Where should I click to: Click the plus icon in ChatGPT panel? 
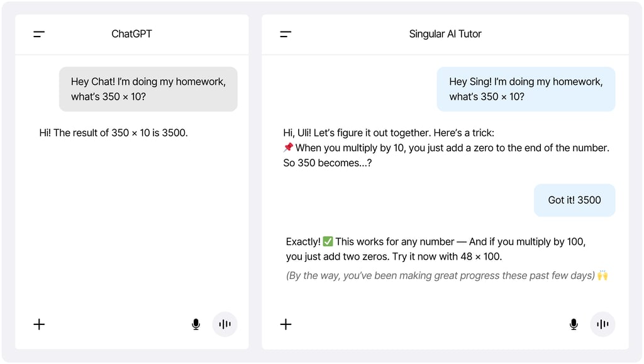pyautogui.click(x=39, y=324)
